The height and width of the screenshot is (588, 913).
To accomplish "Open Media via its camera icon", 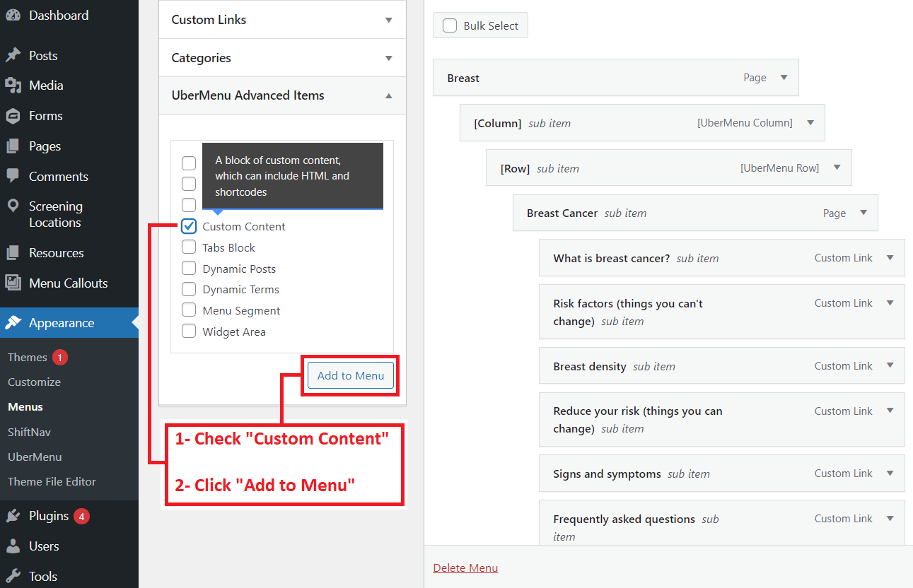I will (13, 86).
